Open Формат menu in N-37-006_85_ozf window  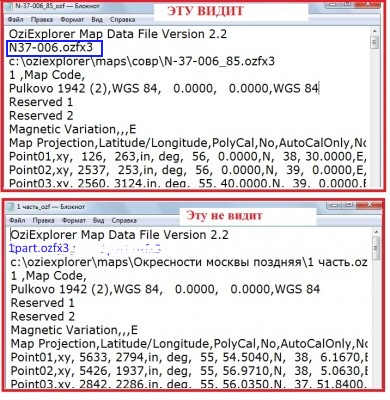tap(71, 20)
